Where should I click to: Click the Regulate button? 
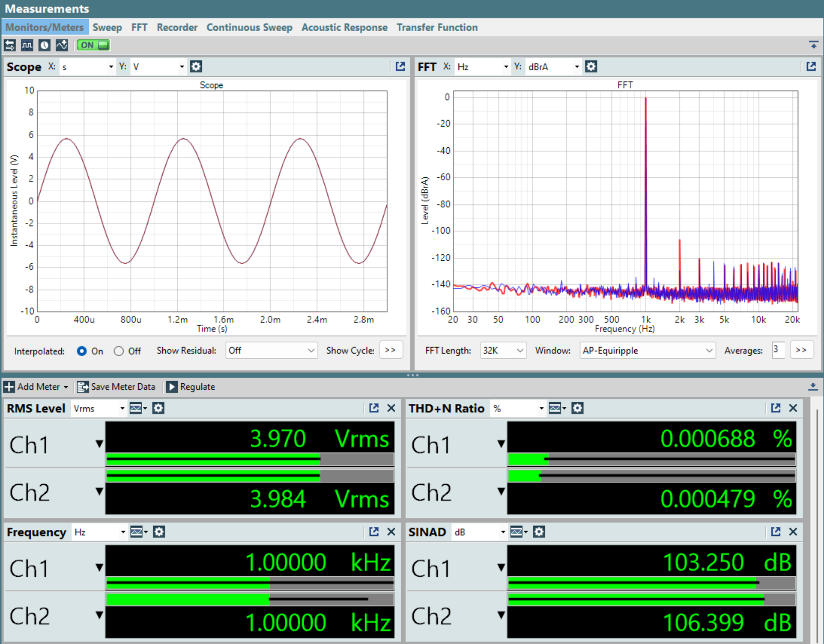coord(191,387)
